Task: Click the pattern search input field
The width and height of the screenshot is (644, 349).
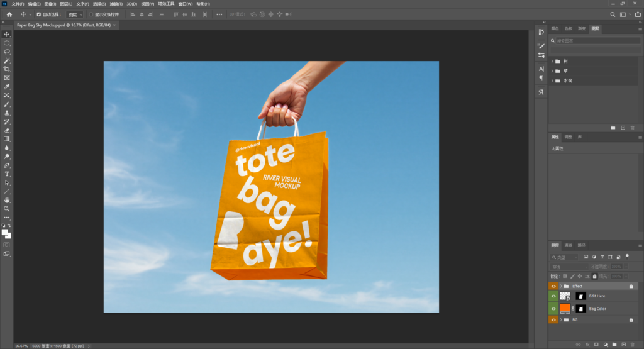Action: [598, 41]
